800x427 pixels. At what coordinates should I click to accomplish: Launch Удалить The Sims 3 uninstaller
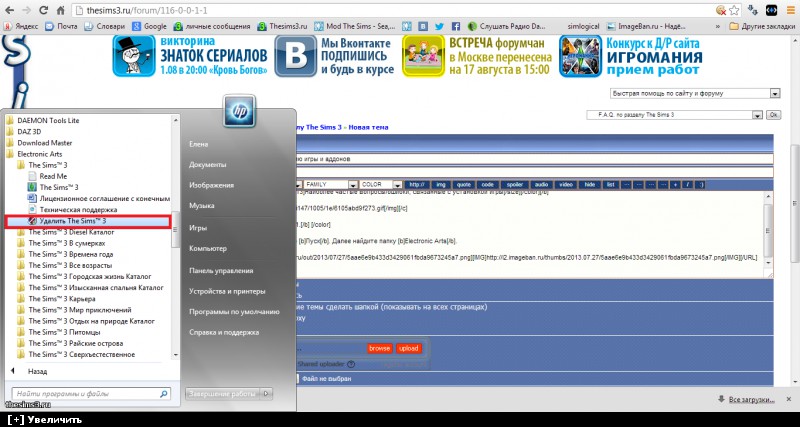[87, 221]
